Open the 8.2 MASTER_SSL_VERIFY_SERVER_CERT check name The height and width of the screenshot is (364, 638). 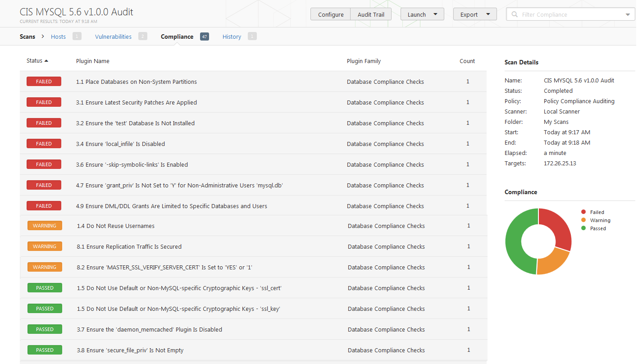164,267
